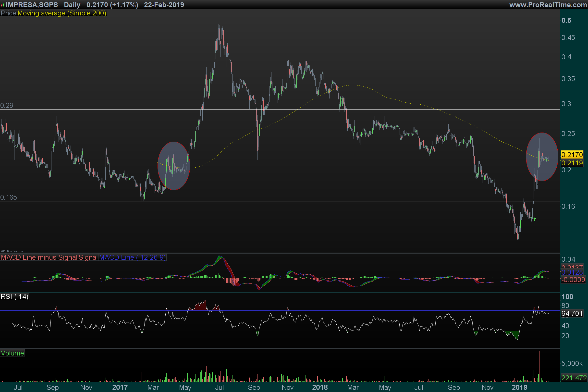Open the MACD Line (12 26 9) settings

(133, 257)
